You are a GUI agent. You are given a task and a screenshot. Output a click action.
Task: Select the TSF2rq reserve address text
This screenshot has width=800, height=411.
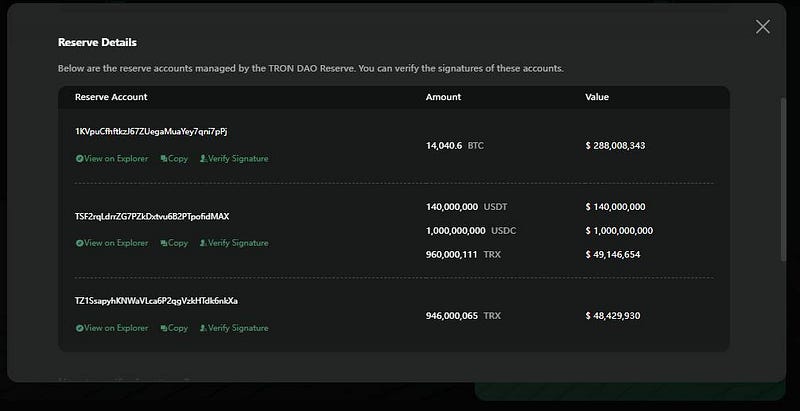[x=152, y=216]
